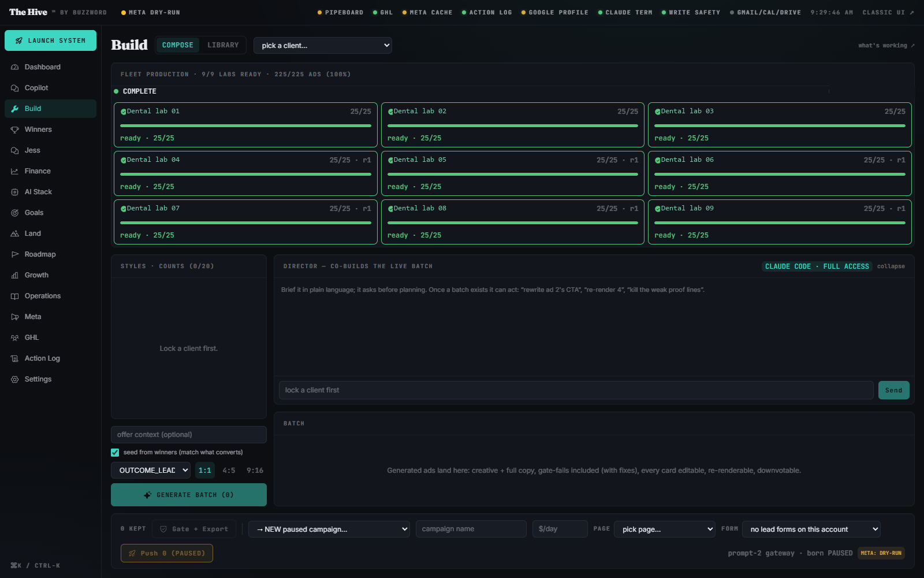The image size is (924, 578).
Task: Click Dental lab 01 ready check icon
Action: pyautogui.click(x=123, y=112)
